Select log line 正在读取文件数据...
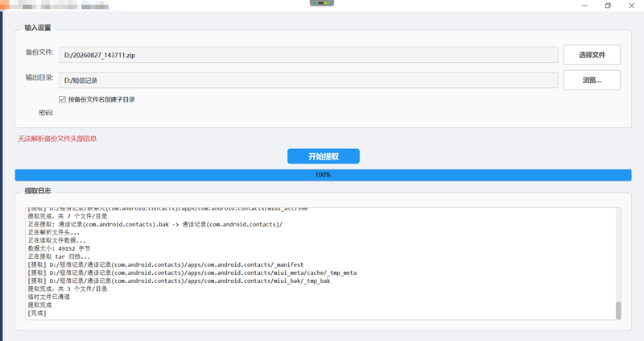This screenshot has height=341, width=644. tap(56, 240)
